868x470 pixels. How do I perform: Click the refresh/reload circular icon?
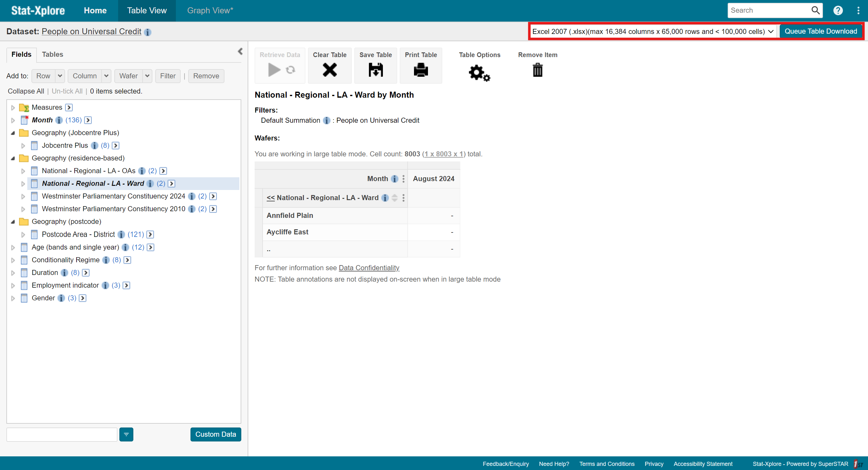290,69
